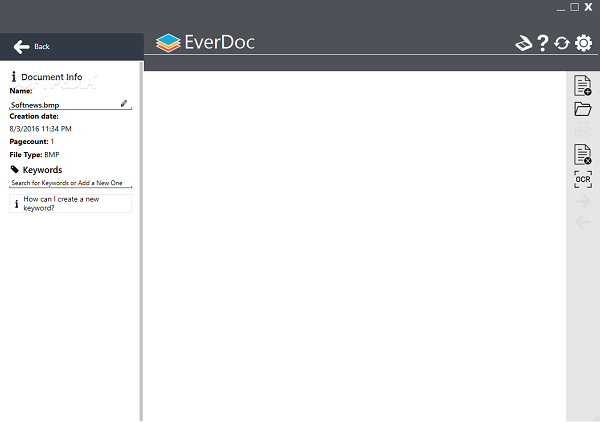
Task: Click the Keywords tag icon
Action: click(x=15, y=169)
